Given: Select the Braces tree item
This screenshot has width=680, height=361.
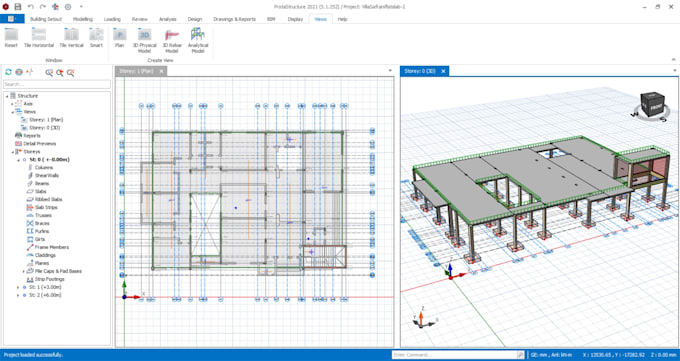Looking at the screenshot, I should pos(42,223).
